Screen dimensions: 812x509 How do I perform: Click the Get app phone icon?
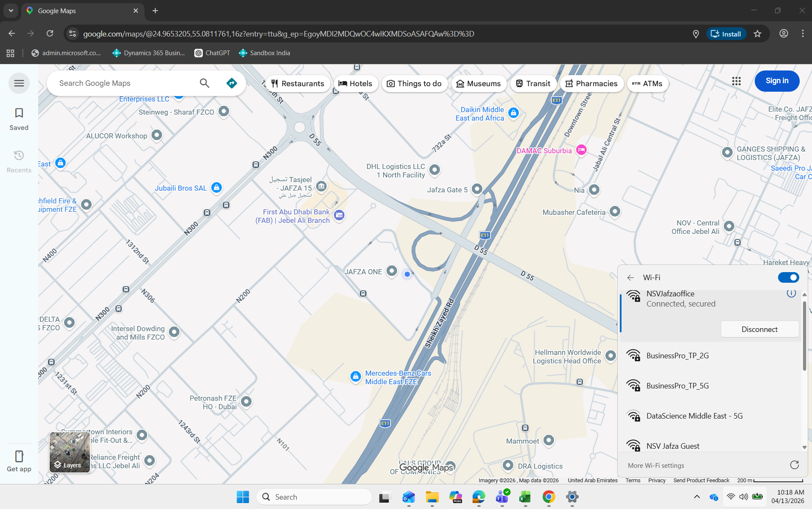(x=19, y=456)
